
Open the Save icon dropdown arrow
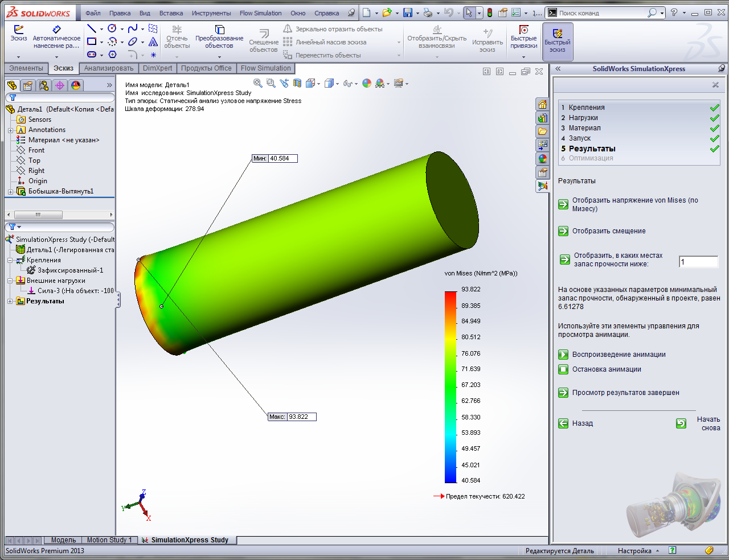(417, 13)
